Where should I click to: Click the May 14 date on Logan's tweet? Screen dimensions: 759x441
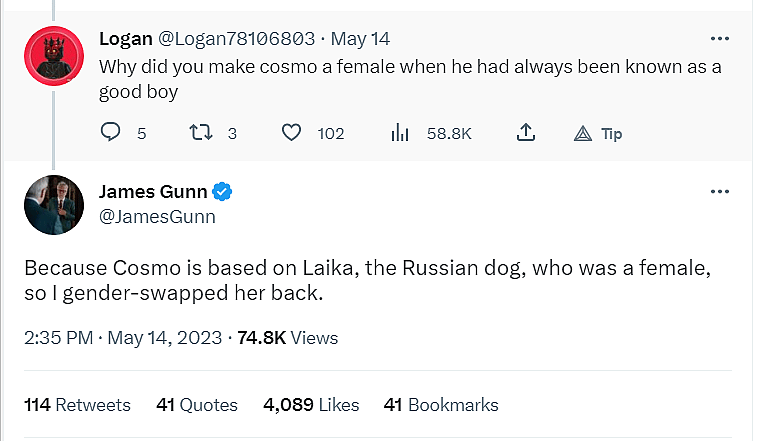(x=360, y=39)
